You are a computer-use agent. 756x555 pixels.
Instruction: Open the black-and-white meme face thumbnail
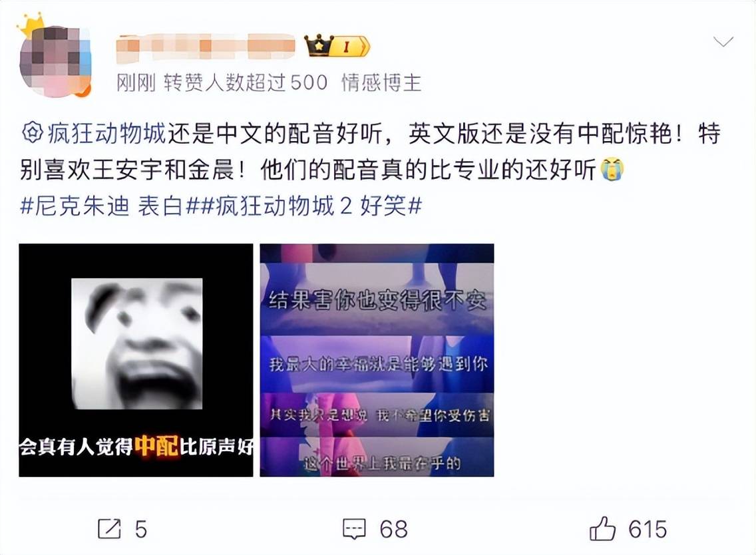(x=136, y=360)
